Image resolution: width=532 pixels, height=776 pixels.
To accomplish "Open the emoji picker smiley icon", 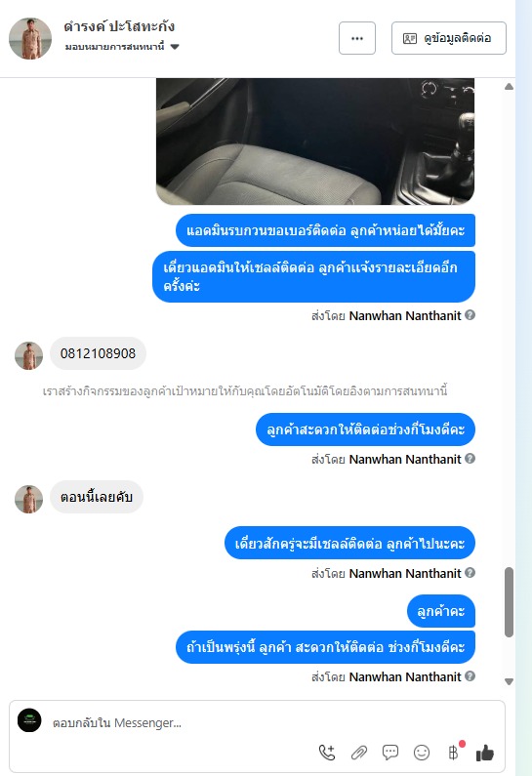I will point(421,753).
